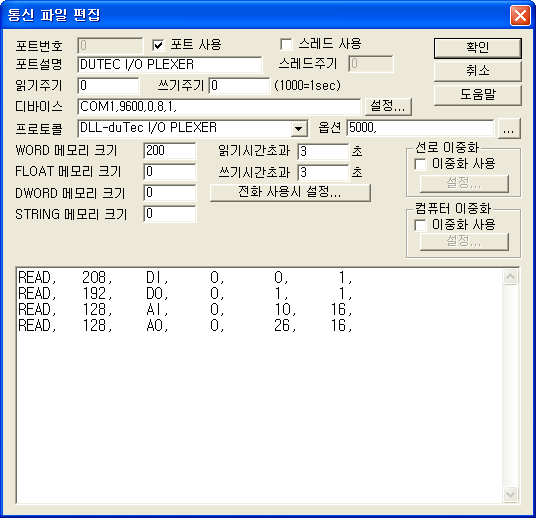
Task: Click the READ 128 AO line
Action: point(185,326)
